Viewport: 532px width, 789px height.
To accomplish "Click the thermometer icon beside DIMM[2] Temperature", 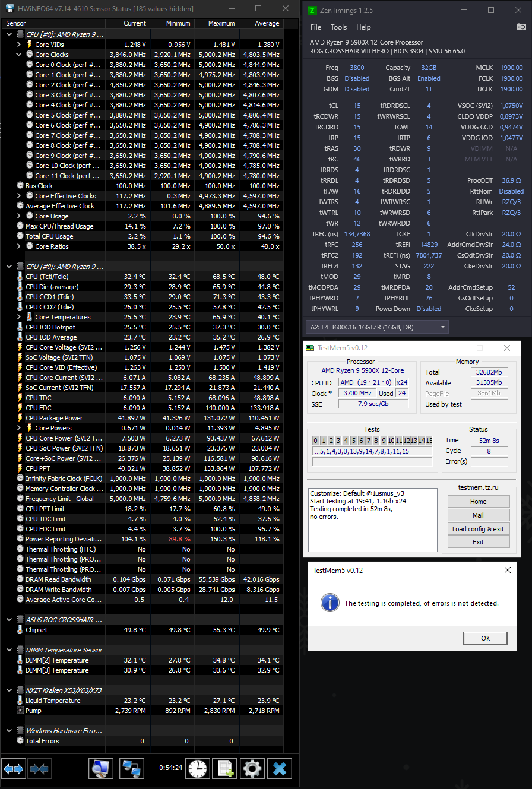I will pos(20,660).
